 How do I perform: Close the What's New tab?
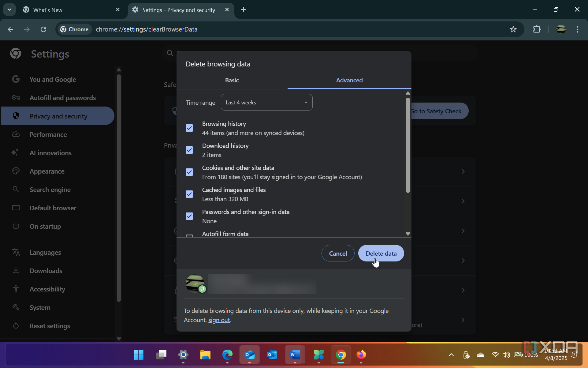118,10
